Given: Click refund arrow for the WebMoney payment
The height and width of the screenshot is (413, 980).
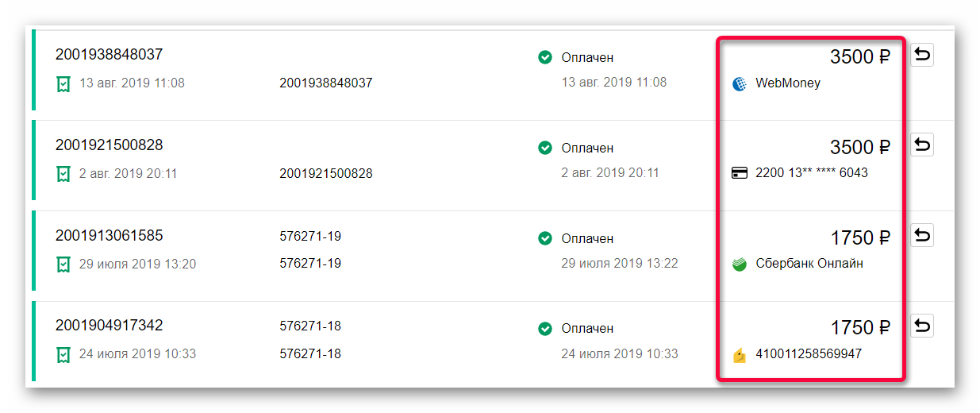Looking at the screenshot, I should [921, 55].
